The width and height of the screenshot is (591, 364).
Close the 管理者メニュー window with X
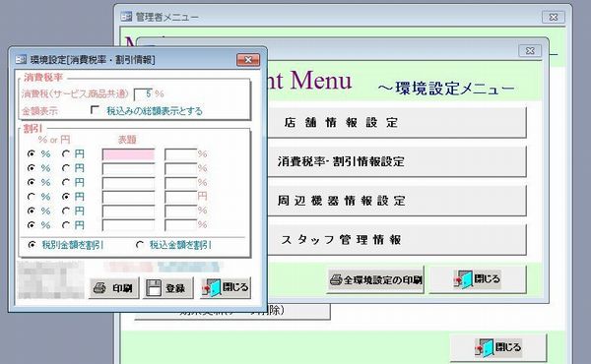coord(554,17)
